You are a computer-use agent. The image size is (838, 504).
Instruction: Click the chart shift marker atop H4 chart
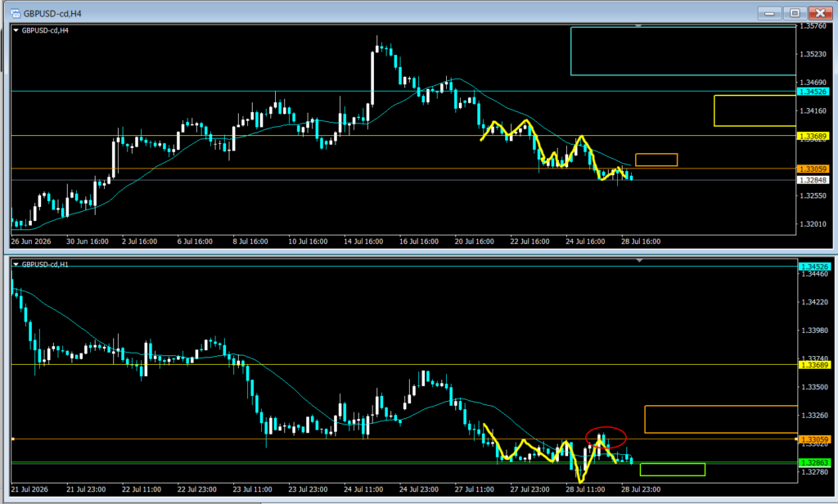[x=638, y=25]
